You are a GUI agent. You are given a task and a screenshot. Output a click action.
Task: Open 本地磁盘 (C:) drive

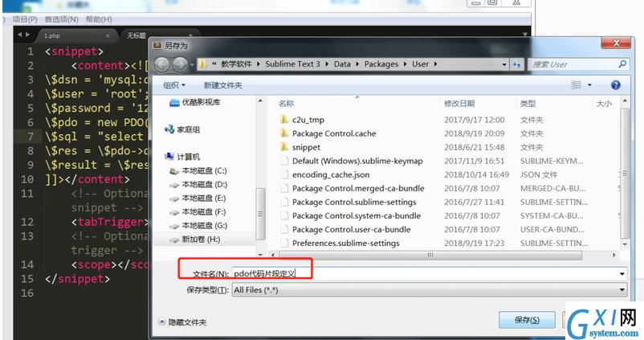pyautogui.click(x=198, y=170)
